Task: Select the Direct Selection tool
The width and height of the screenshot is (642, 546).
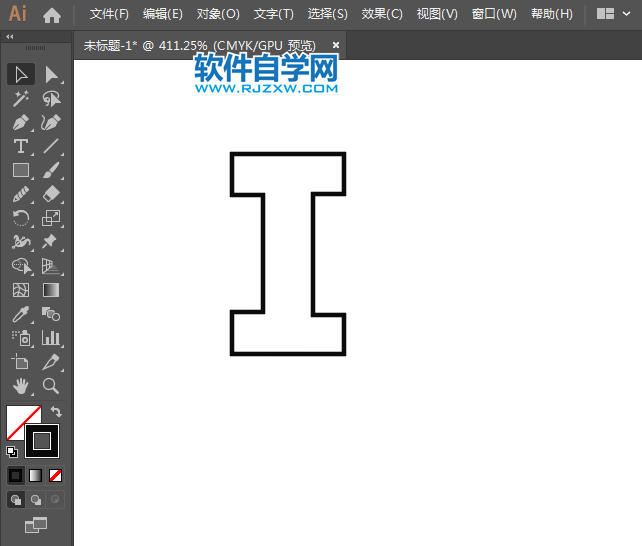Action: 51,74
